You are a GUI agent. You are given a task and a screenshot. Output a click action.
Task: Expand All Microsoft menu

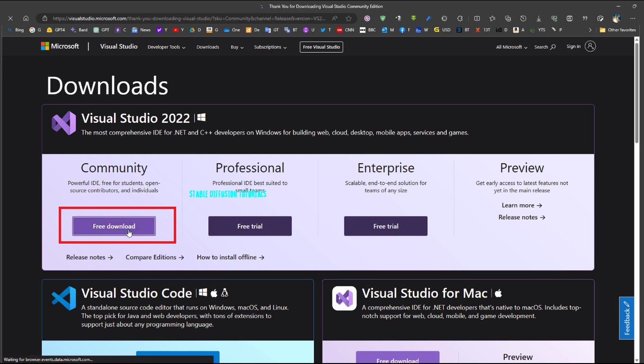pyautogui.click(x=511, y=47)
